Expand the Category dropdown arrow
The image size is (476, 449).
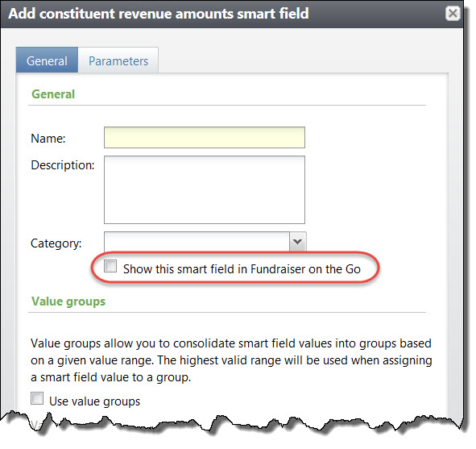coord(297,242)
